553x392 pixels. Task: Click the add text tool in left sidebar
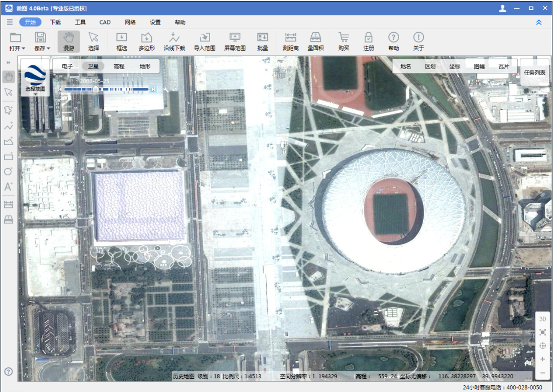(x=8, y=187)
